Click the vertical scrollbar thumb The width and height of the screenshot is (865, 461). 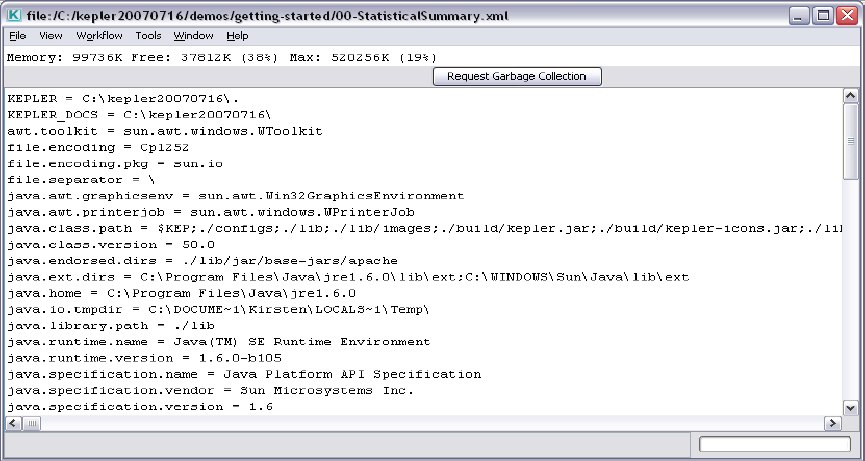click(x=850, y=140)
